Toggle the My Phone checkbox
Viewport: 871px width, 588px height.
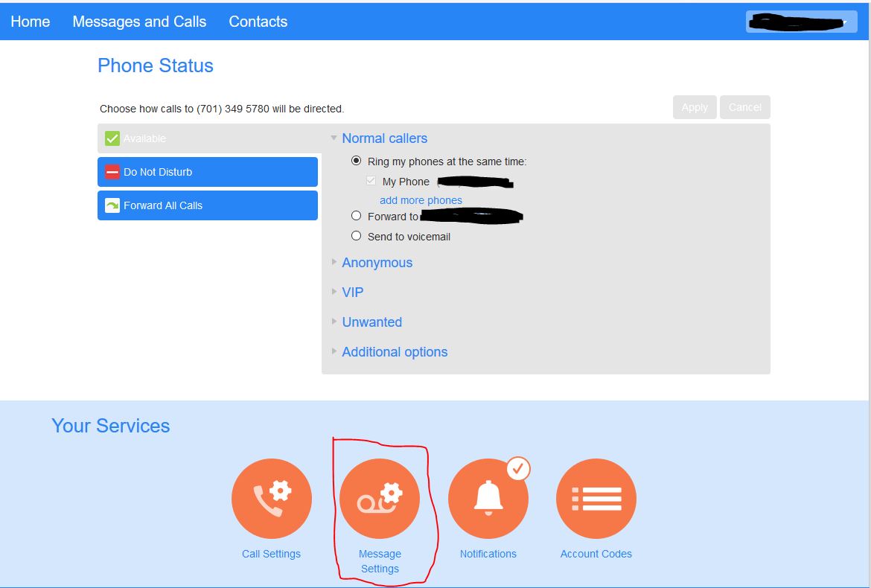371,181
